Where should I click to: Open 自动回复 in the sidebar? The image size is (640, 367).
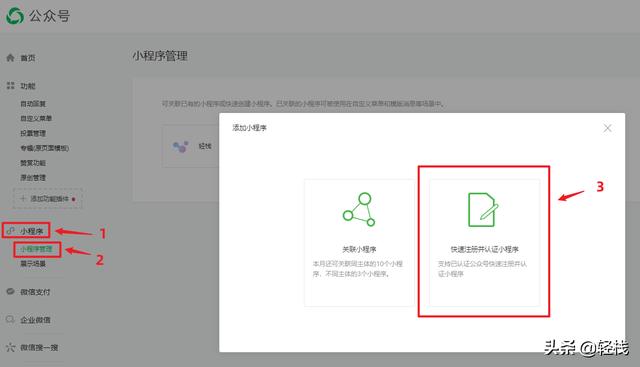(x=33, y=104)
